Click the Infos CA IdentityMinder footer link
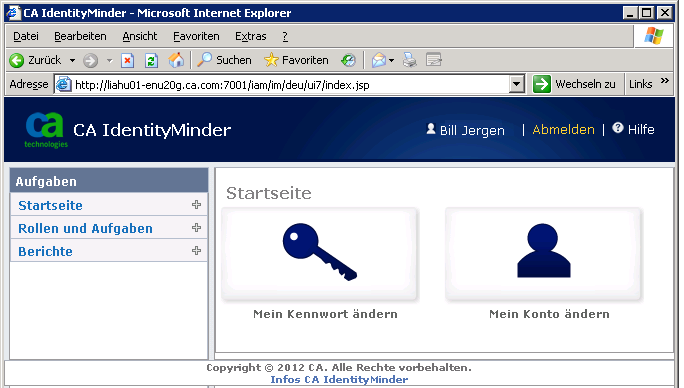Image resolution: width=684 pixels, height=388 pixels. tap(339, 380)
